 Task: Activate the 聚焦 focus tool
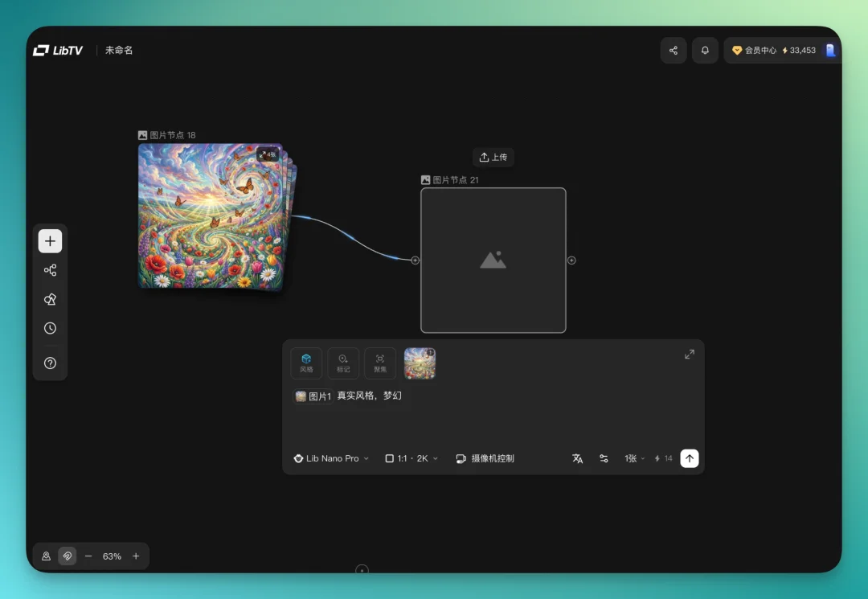[x=379, y=363]
